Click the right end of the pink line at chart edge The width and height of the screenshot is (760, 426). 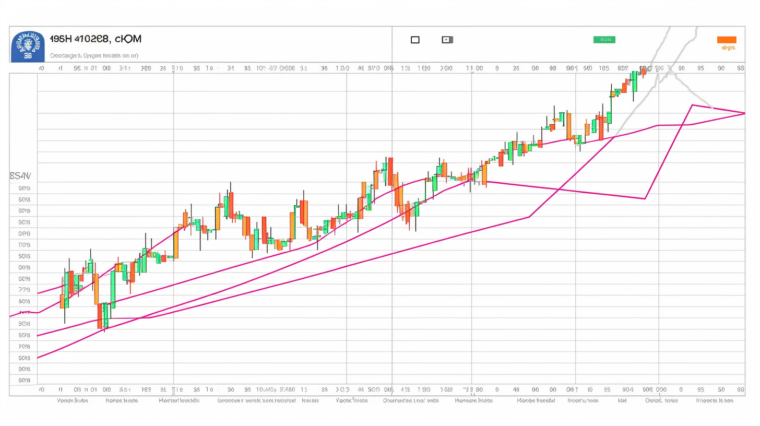click(x=744, y=113)
